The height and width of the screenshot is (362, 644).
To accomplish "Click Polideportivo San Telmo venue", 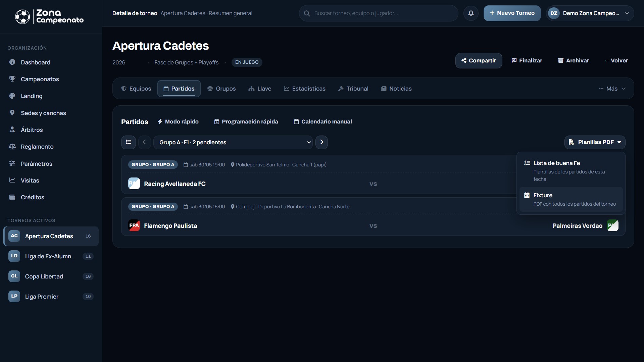I will coord(279,165).
